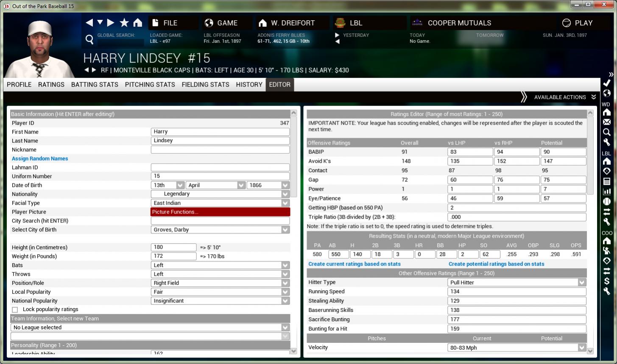The height and width of the screenshot is (364, 617).
Task: Open the No League selected dropdown
Action: pos(150,328)
